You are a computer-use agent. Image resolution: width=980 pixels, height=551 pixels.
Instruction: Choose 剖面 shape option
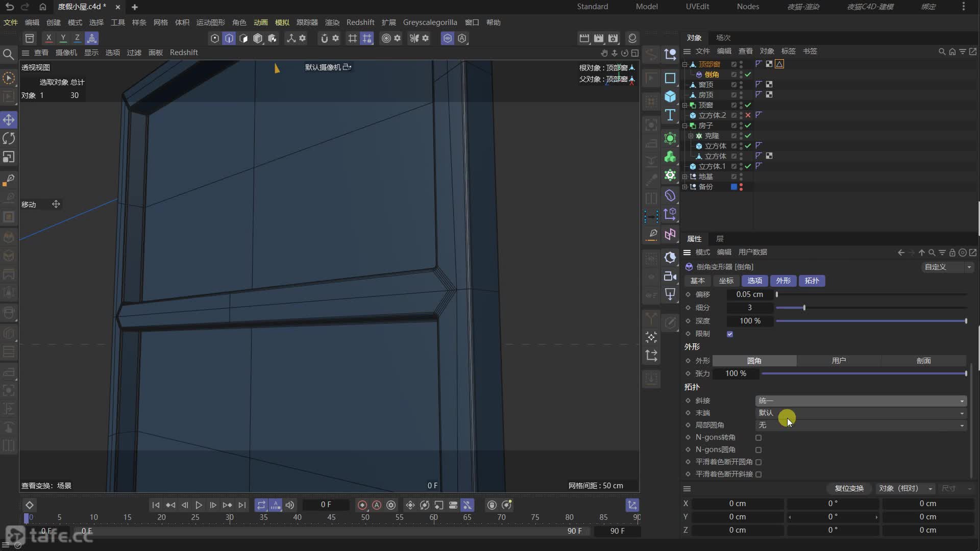pyautogui.click(x=923, y=361)
